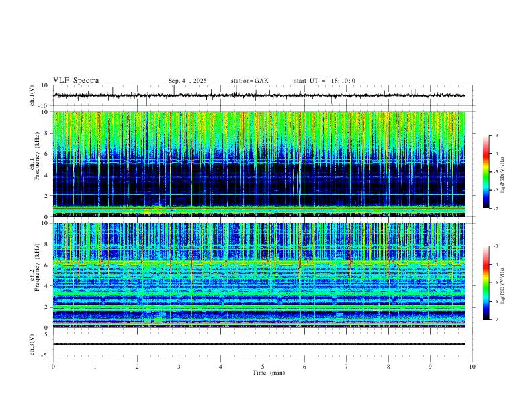Click the time axis tick '0'
The width and height of the screenshot is (532, 411).
click(x=53, y=367)
